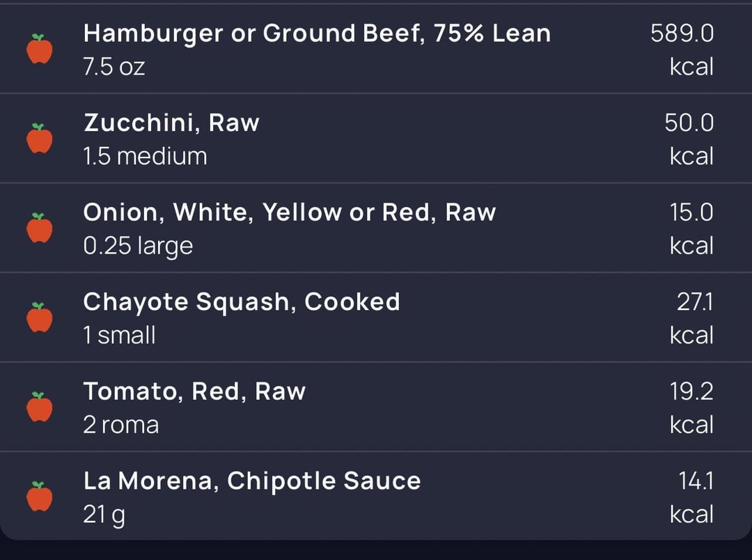Image resolution: width=752 pixels, height=560 pixels.
Task: Tap the 2 roma serving amount
Action: [120, 425]
